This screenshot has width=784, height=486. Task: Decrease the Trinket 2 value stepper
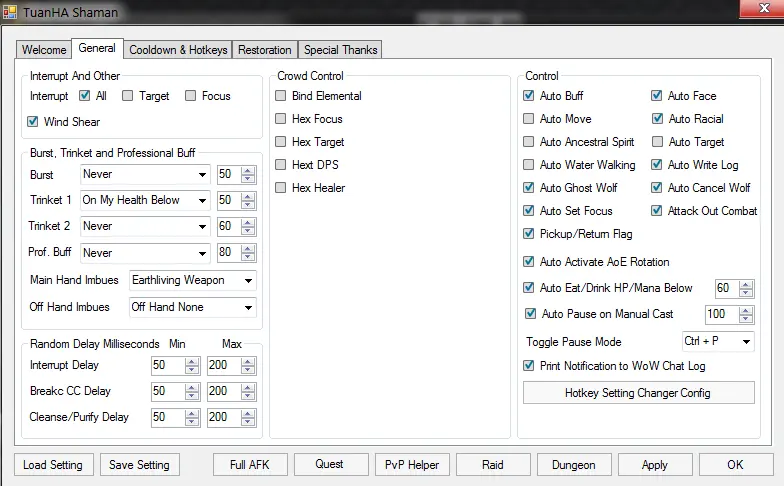coord(248,231)
